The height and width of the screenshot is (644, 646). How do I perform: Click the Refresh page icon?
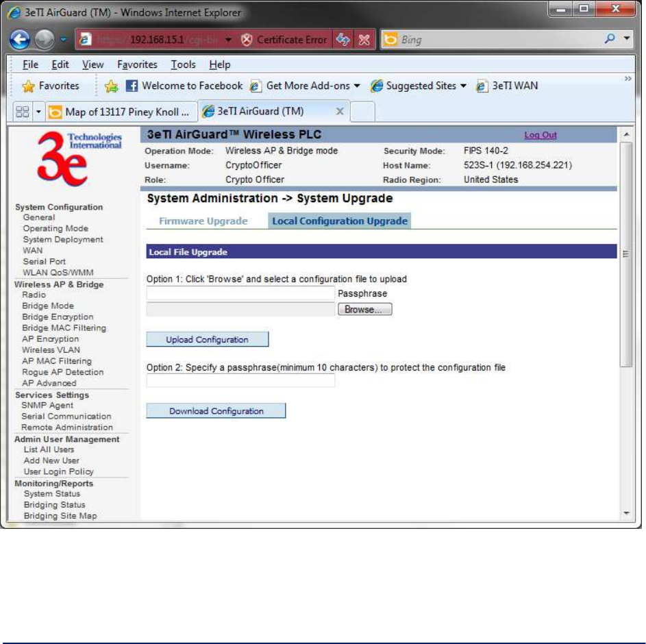click(343, 40)
